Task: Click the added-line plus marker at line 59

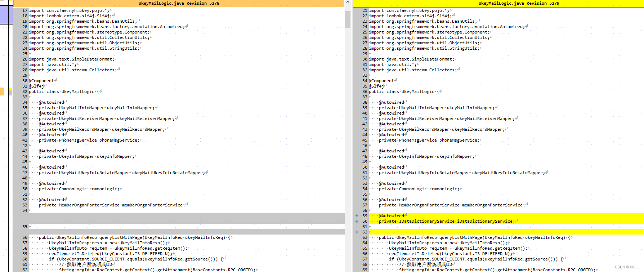Action: (x=357, y=216)
